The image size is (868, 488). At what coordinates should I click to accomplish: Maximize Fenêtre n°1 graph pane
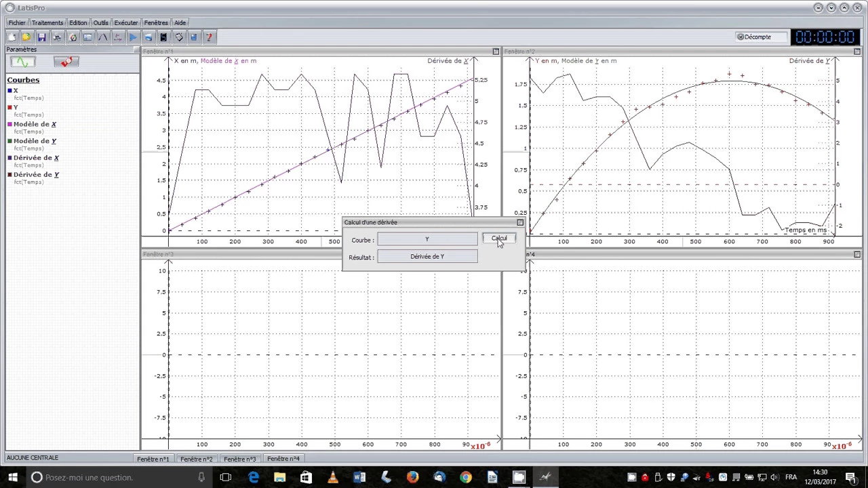496,52
